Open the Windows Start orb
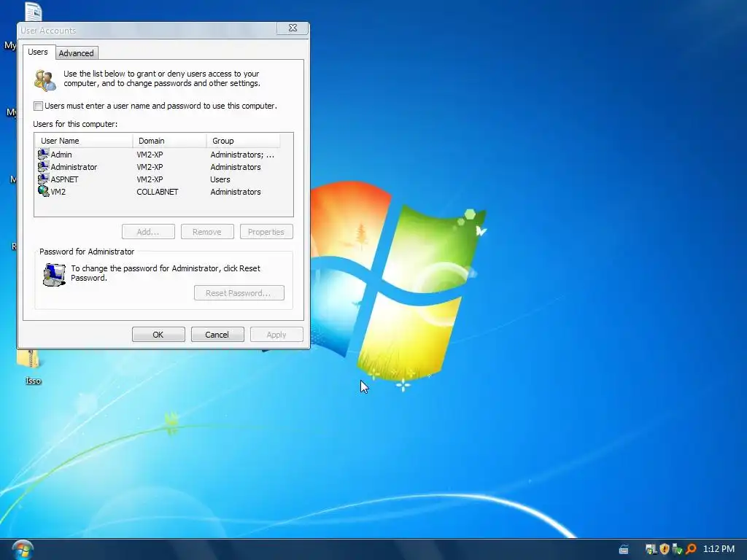 coord(23,550)
